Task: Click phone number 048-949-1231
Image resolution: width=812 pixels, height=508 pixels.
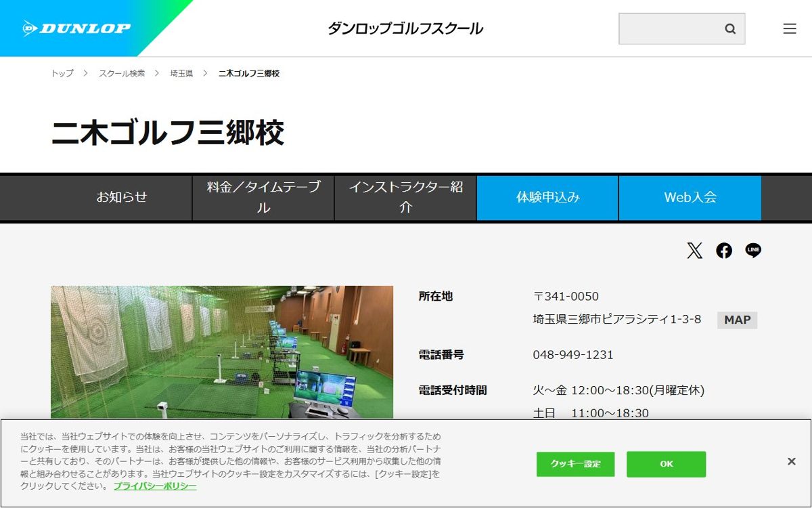Action: 573,355
